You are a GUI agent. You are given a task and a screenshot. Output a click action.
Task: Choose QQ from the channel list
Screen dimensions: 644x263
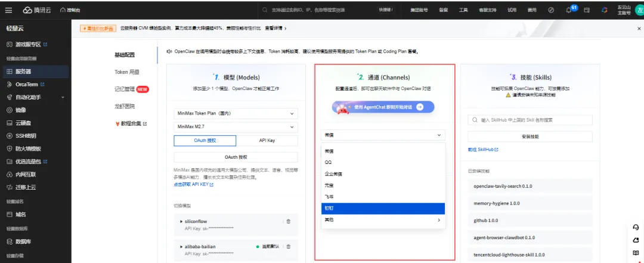tap(383, 162)
